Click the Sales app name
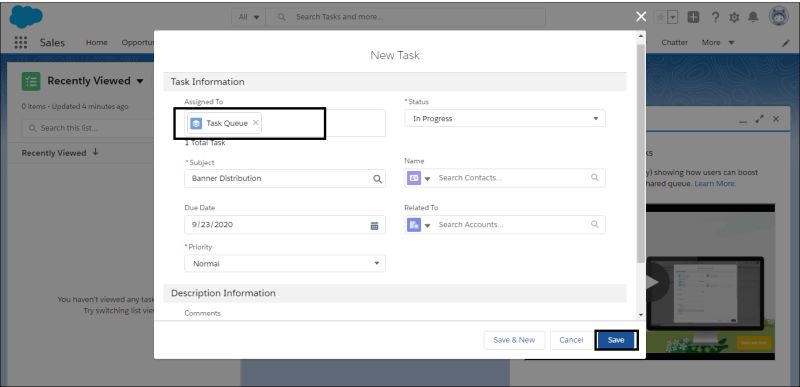 [x=52, y=43]
